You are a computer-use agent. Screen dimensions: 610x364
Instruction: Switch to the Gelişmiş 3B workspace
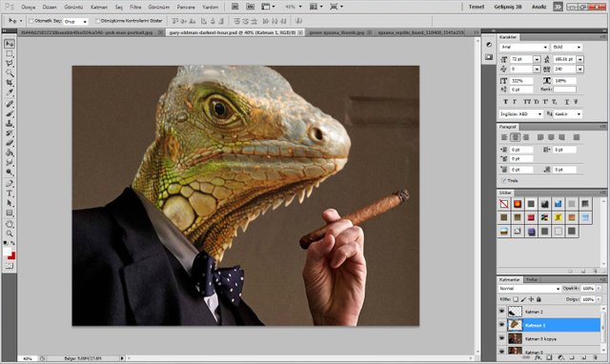tap(508, 7)
